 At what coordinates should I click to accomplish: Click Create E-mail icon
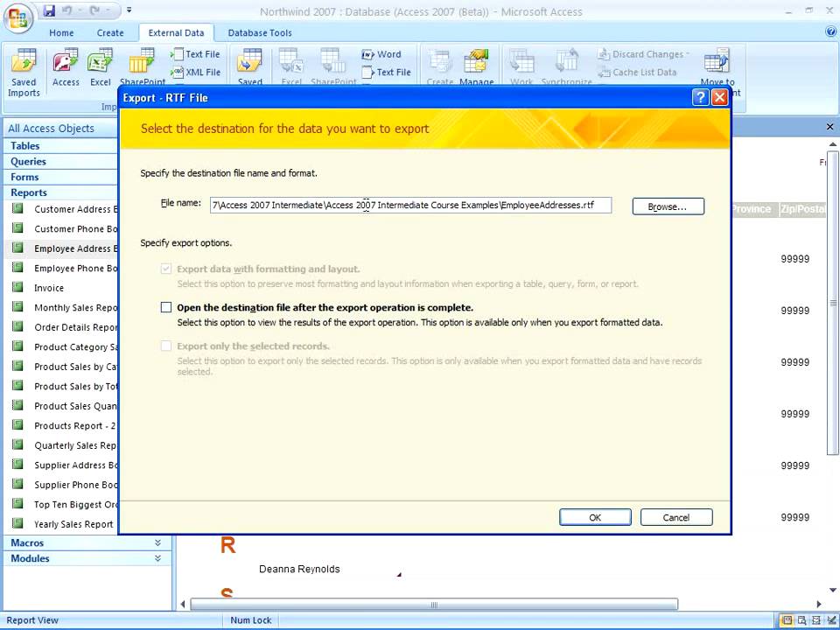(440, 67)
